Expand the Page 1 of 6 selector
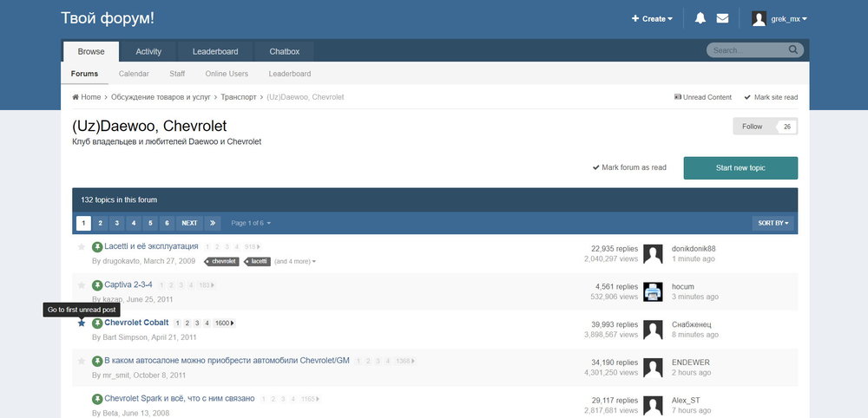 pyautogui.click(x=251, y=223)
